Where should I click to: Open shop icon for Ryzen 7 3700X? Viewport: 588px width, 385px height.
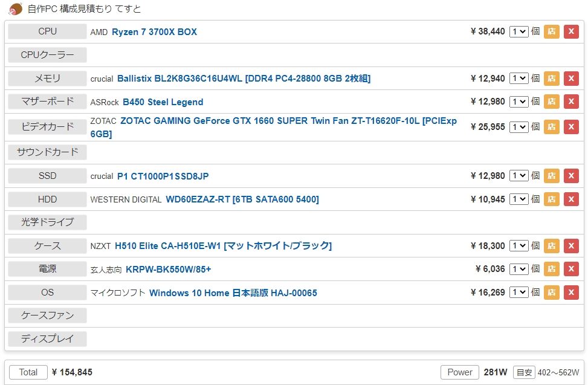551,31
